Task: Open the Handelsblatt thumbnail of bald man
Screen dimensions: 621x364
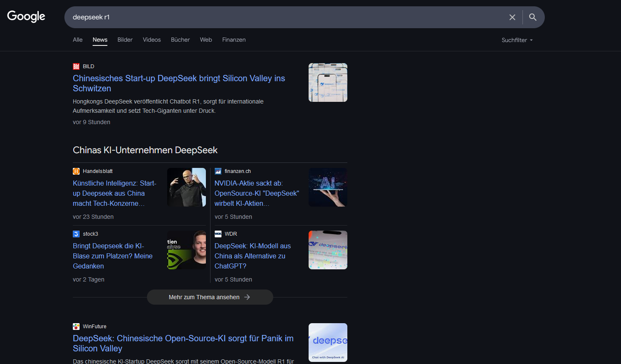Action: pos(187,187)
